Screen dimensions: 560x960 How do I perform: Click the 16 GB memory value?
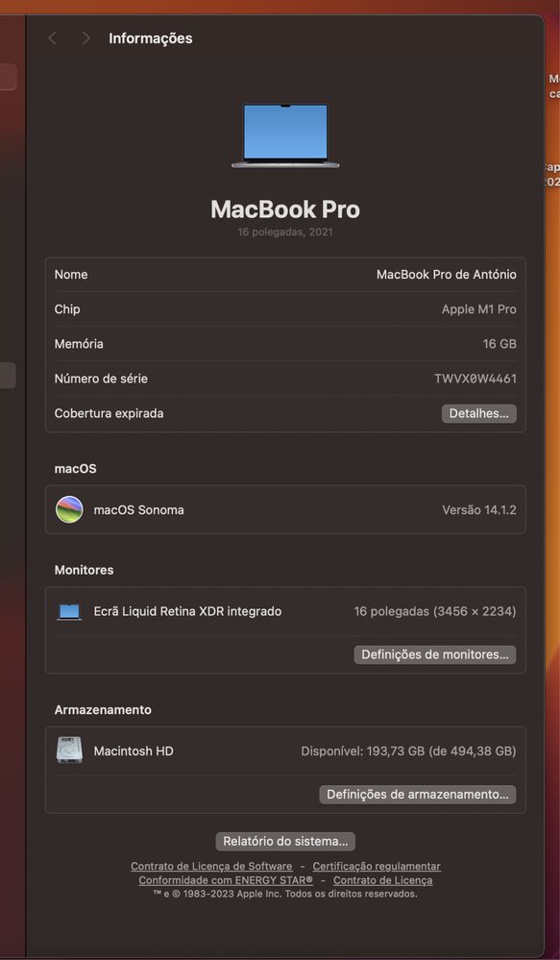pos(499,344)
